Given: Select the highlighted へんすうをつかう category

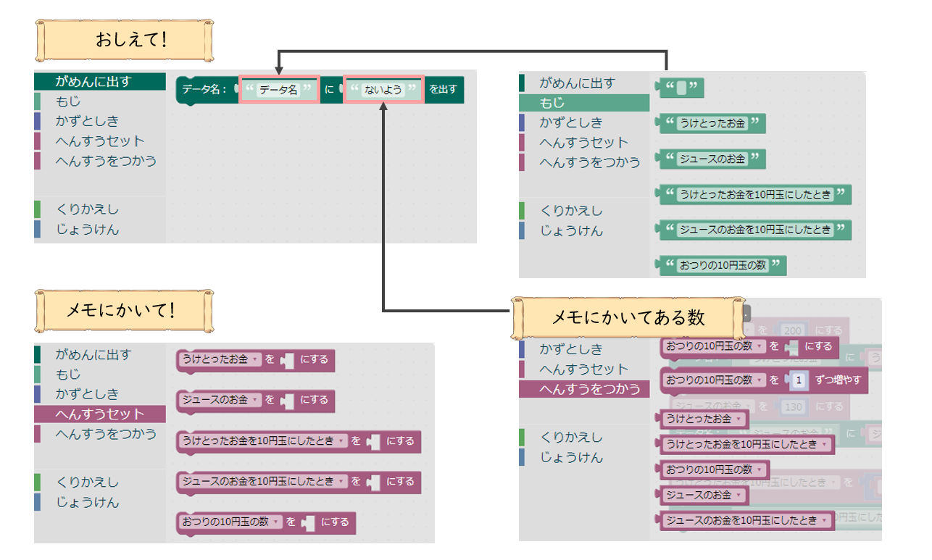Looking at the screenshot, I should (x=583, y=389).
